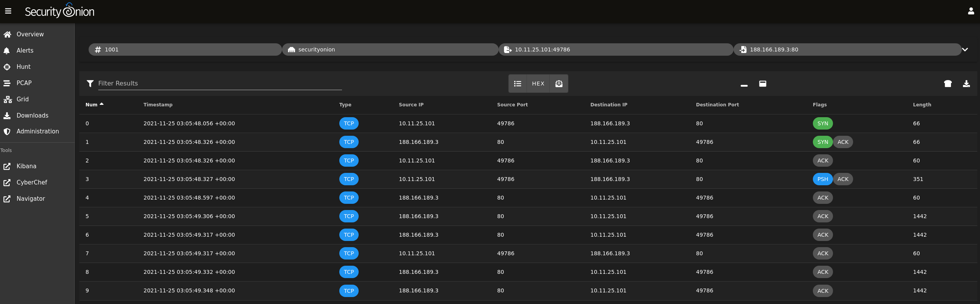Screen dimensions: 980x304
Task: Click the Downloads tray icon
Action: 7,116
